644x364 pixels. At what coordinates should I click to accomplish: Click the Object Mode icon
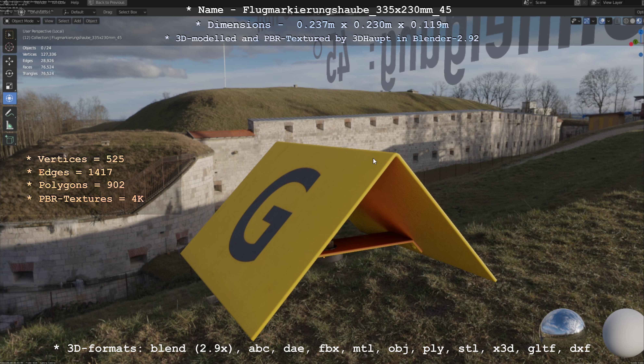[x=7, y=21]
